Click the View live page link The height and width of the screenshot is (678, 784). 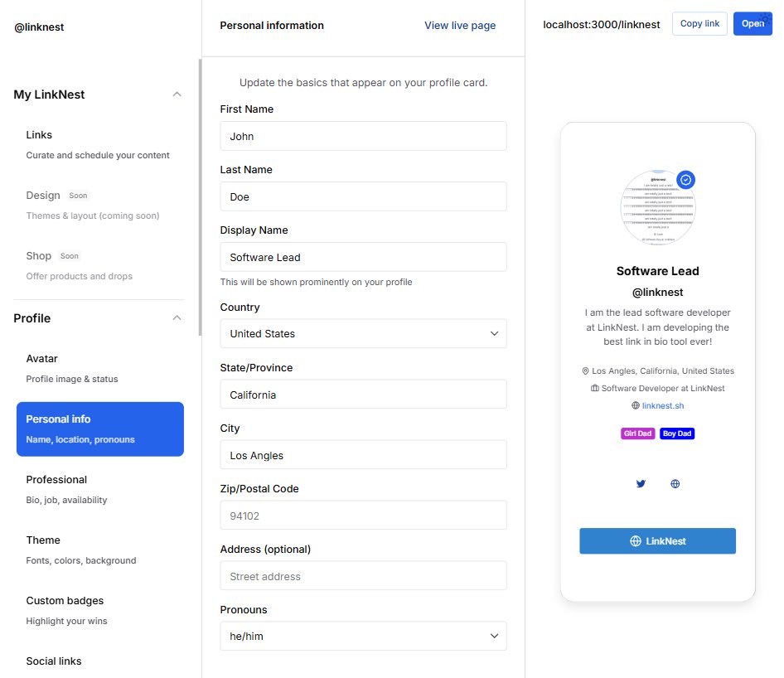[x=460, y=25]
